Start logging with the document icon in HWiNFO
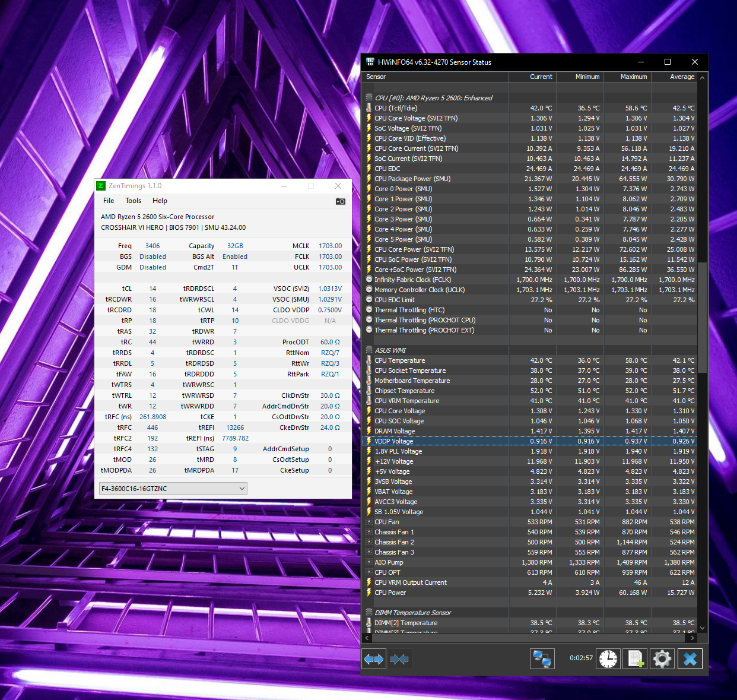The height and width of the screenshot is (700, 737). 635,658
